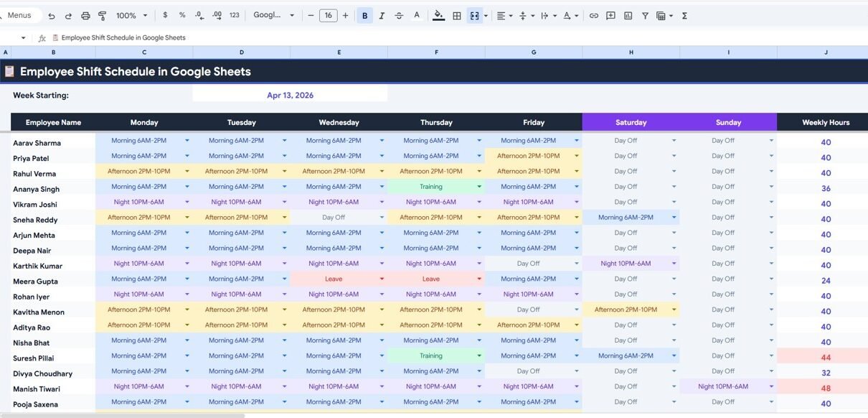
Task: Click the print icon
Action: click(x=85, y=16)
